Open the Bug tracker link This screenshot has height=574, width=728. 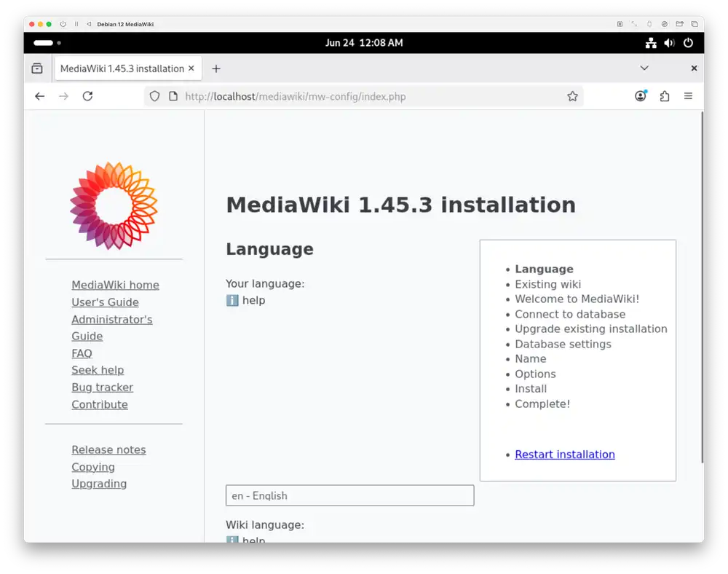[102, 388]
